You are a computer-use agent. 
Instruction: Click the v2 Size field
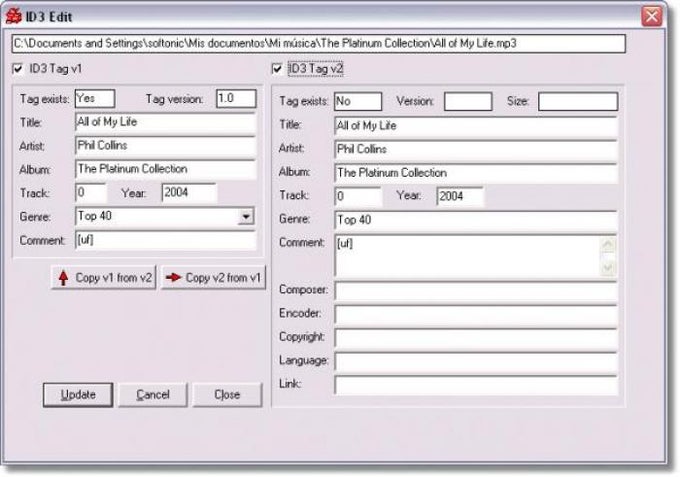578,101
